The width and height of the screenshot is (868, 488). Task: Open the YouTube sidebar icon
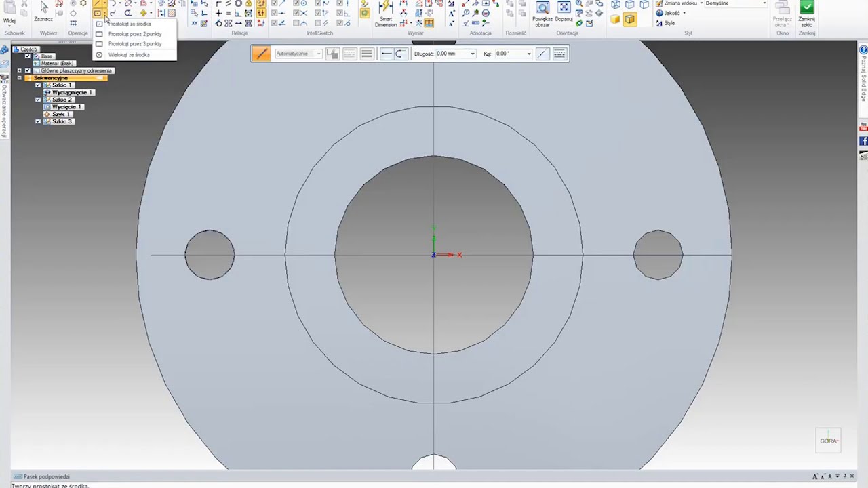[863, 127]
